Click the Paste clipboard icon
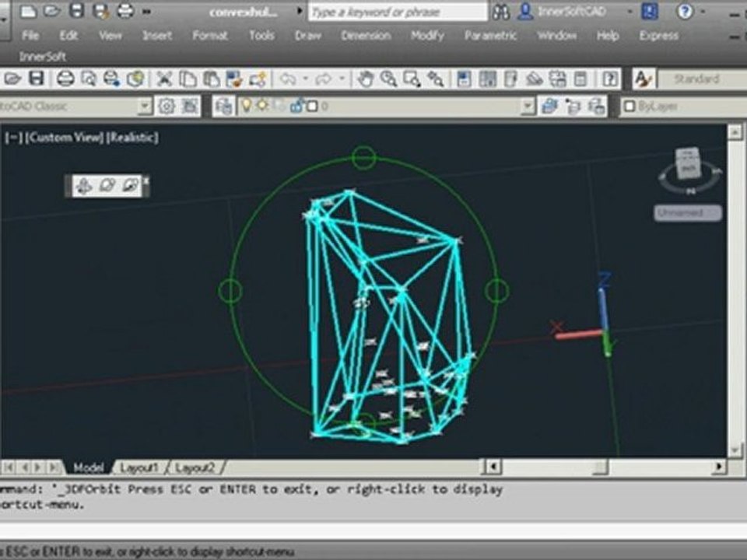 [211, 79]
